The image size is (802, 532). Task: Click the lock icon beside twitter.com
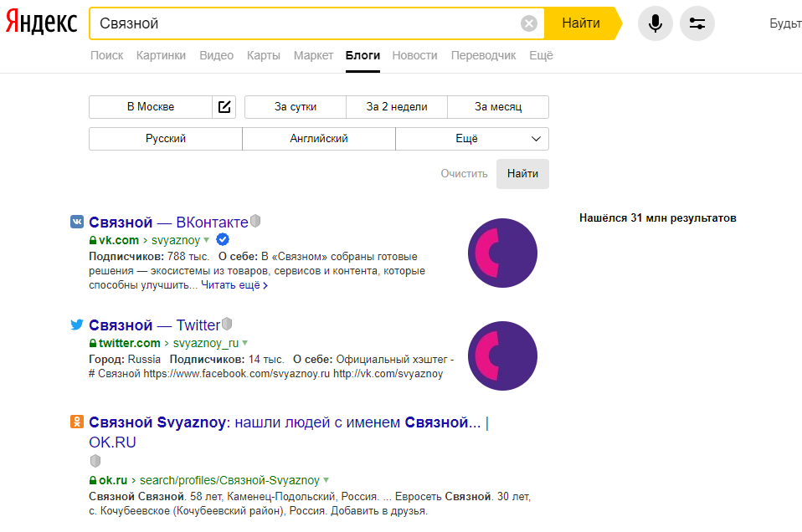tap(93, 343)
